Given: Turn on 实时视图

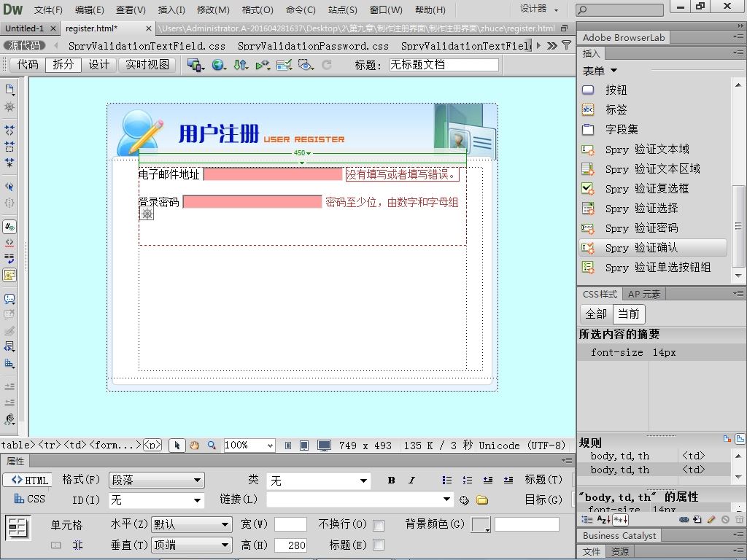Looking at the screenshot, I should 147,65.
